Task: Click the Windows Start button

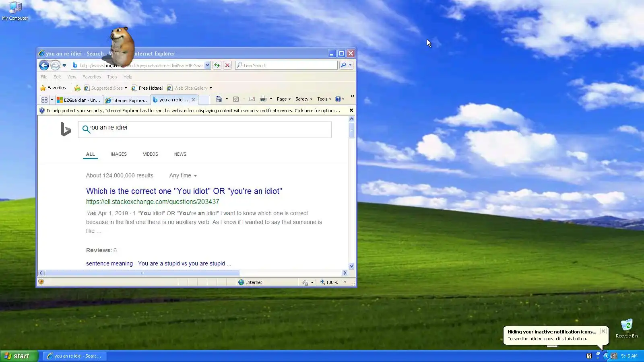Action: [x=19, y=356]
